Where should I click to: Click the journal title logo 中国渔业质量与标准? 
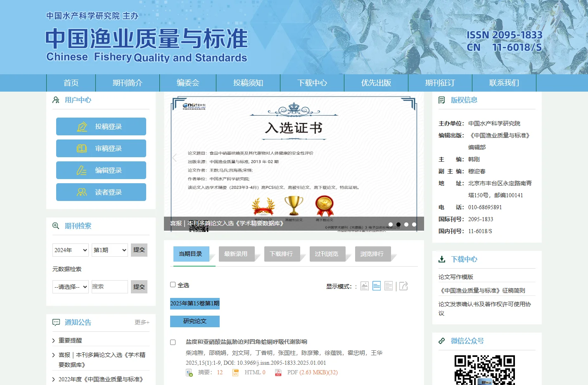(x=147, y=39)
